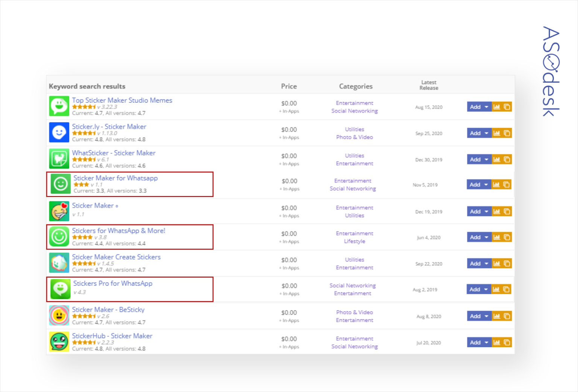This screenshot has width=578, height=392.
Task: Open Add dropdown on Sticker.ly - Sticker Maker row
Action: click(486, 133)
